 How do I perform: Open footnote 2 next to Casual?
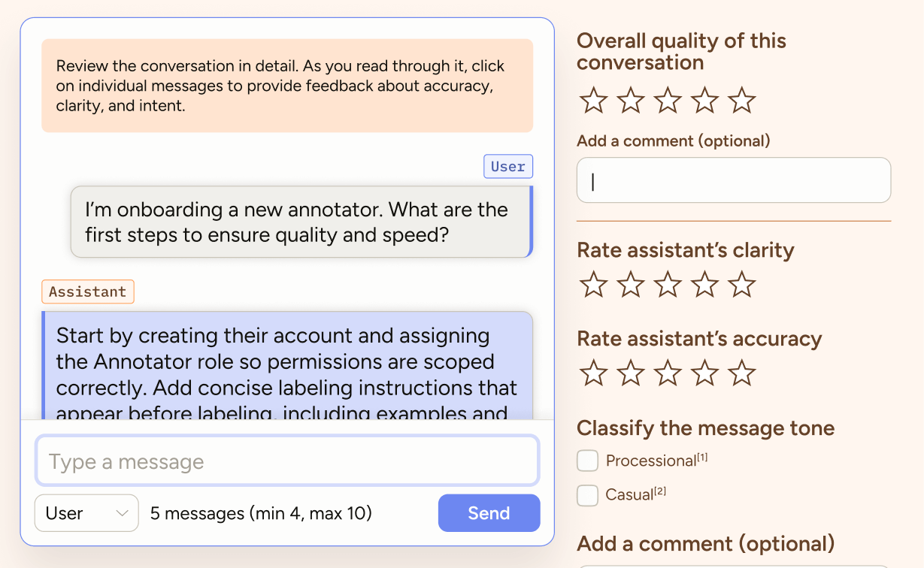pos(660,491)
